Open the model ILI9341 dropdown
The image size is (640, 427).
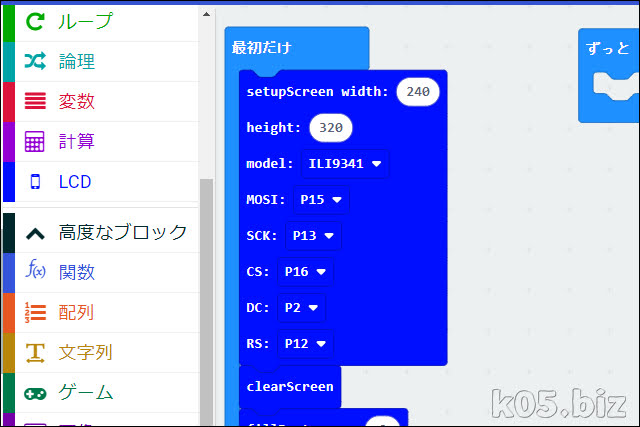tap(345, 164)
